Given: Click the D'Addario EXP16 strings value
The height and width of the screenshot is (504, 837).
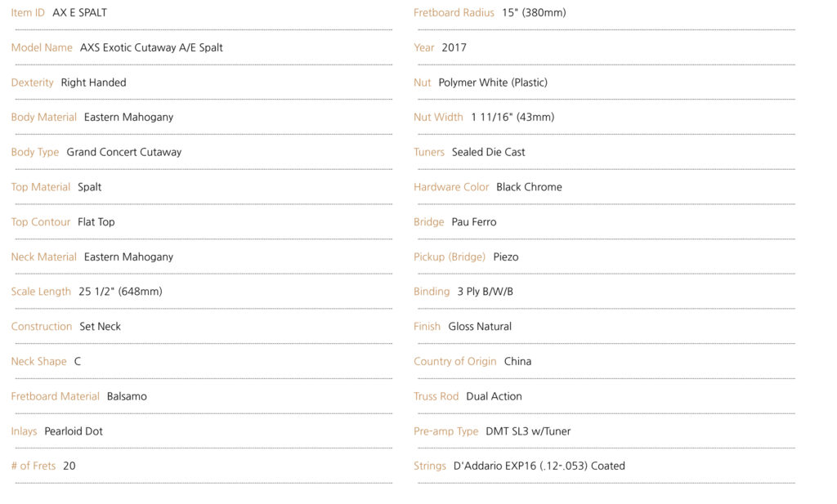Looking at the screenshot, I should [539, 466].
